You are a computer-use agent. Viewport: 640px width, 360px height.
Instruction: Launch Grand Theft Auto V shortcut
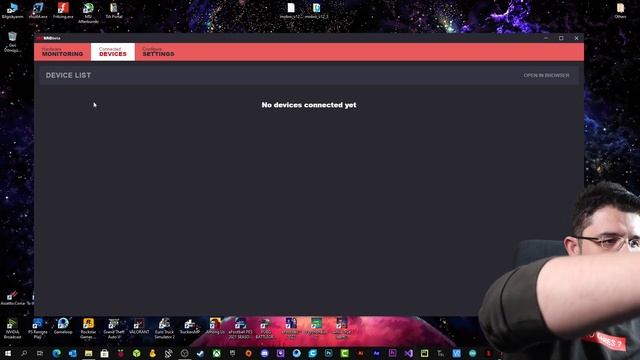pos(113,329)
